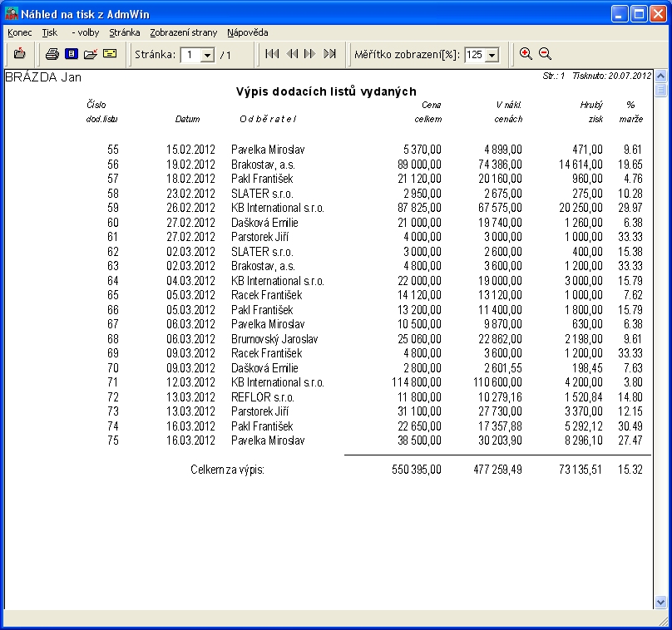Click 'Dašková Emilie' in row 60
The image size is (672, 630).
[264, 223]
